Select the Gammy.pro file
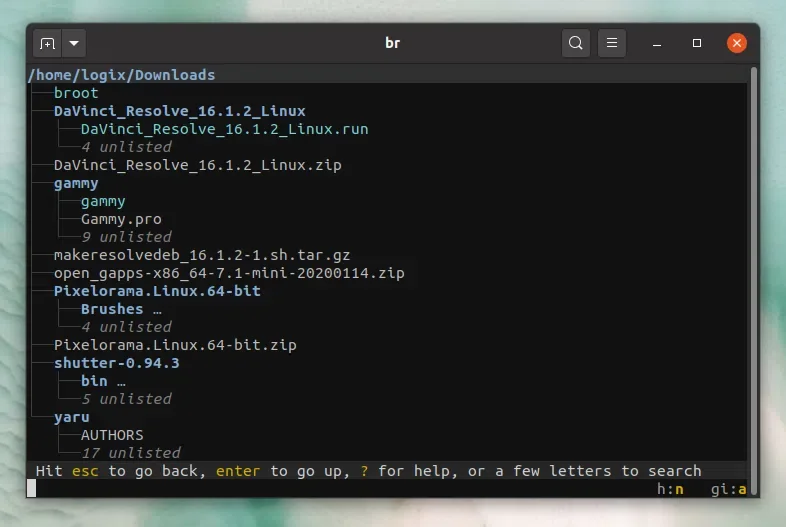786x527 pixels. [x=121, y=219]
